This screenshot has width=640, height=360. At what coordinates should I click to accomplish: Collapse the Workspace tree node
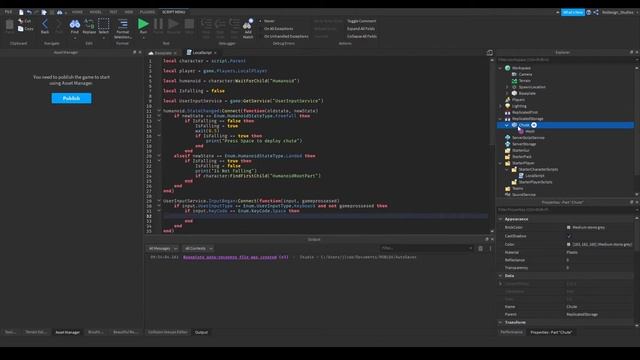tap(500, 68)
